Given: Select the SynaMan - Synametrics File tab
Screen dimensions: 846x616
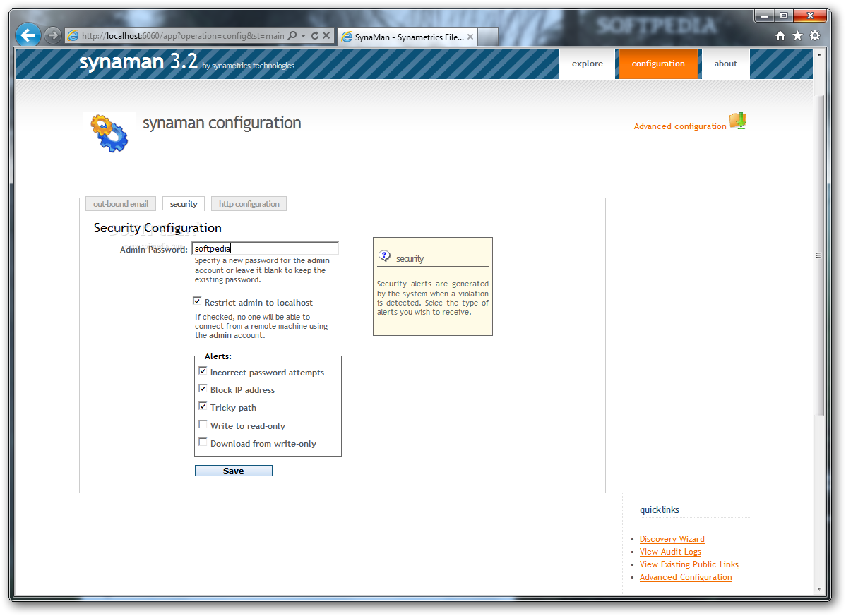Looking at the screenshot, I should click(x=408, y=37).
